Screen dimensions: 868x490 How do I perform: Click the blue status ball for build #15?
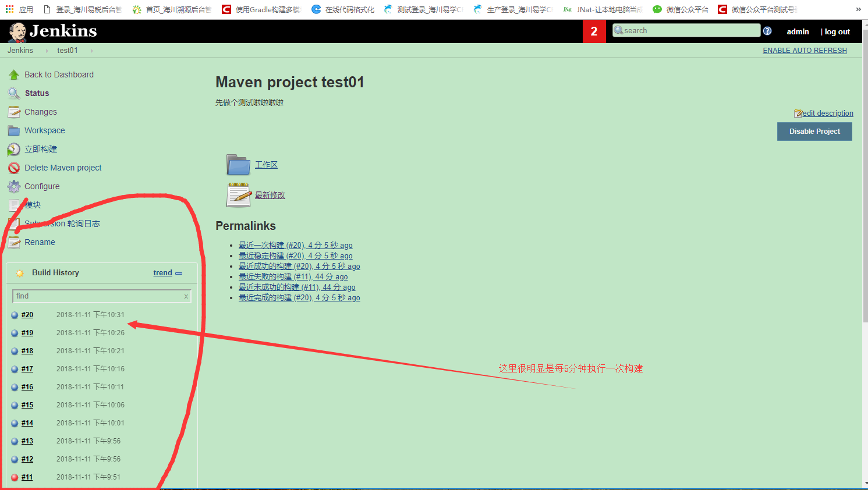pyautogui.click(x=15, y=405)
